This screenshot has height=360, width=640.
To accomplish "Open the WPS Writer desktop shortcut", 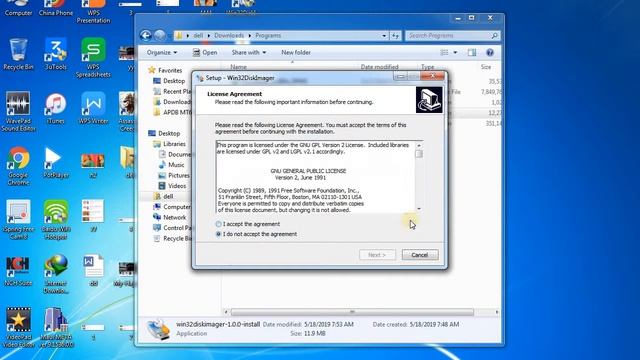I will tap(93, 108).
